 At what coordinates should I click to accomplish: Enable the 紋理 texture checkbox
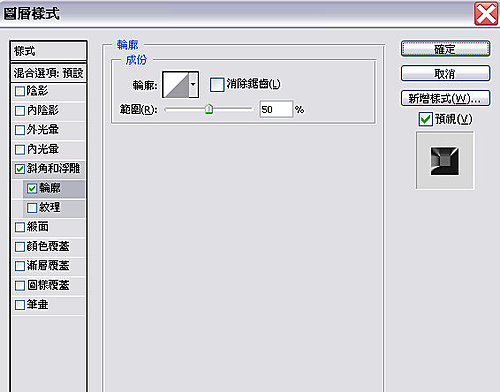pyautogui.click(x=32, y=208)
